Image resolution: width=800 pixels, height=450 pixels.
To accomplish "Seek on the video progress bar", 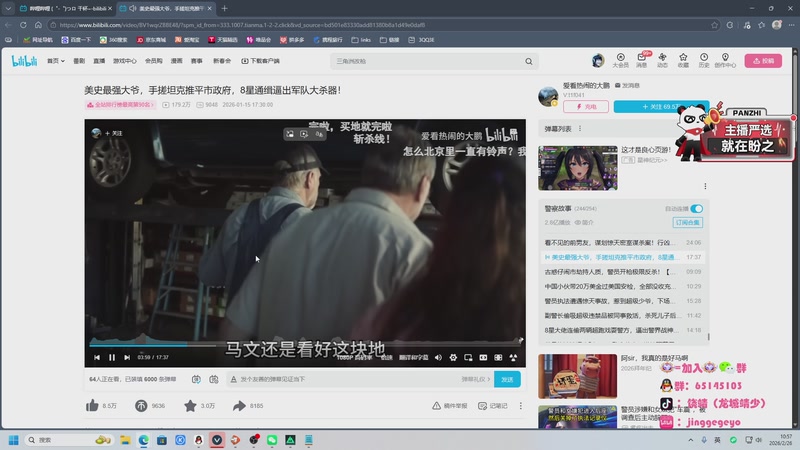I will 305,345.
